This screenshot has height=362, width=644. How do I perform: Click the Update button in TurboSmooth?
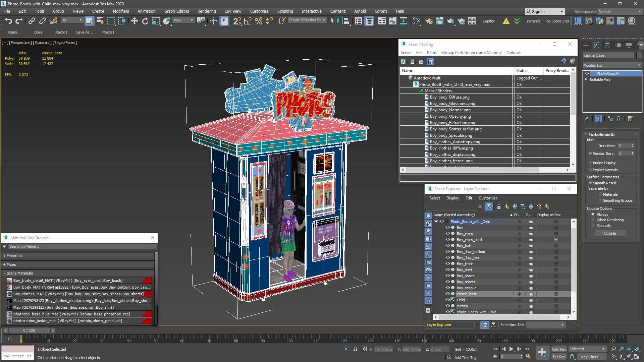610,233
